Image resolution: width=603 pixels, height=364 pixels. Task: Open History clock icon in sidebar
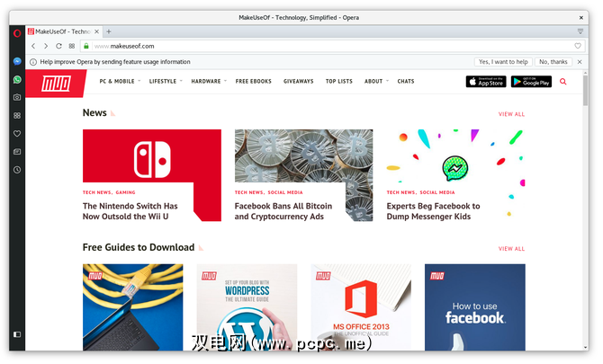point(17,169)
